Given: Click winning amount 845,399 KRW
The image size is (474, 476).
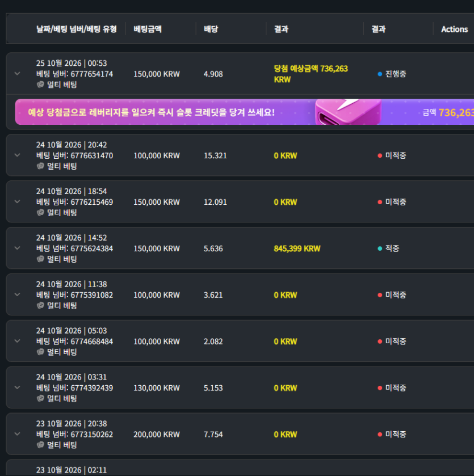Looking at the screenshot, I should coord(297,248).
